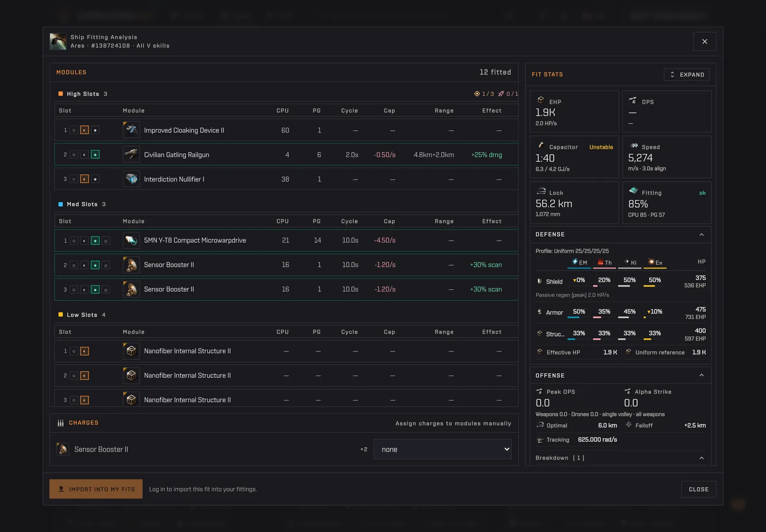The image size is (766, 532).
Task: Click the ship portrait icon in header
Action: [58, 41]
